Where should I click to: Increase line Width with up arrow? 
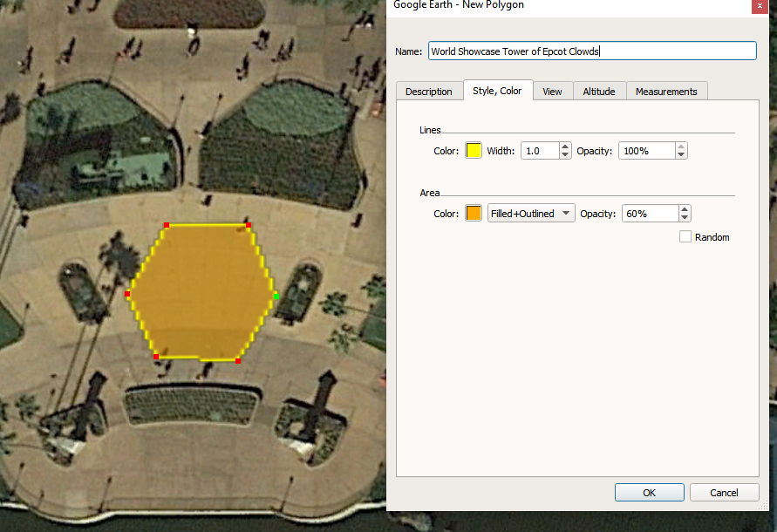click(x=565, y=147)
